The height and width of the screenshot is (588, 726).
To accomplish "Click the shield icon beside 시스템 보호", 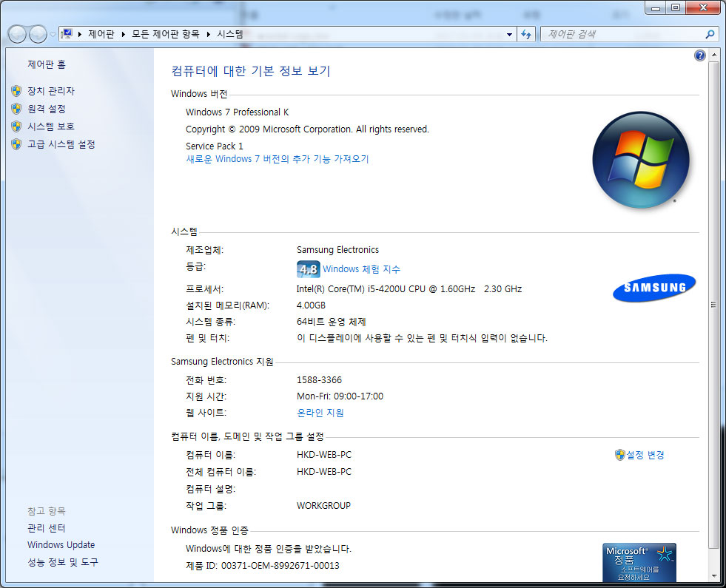I will tap(16, 126).
